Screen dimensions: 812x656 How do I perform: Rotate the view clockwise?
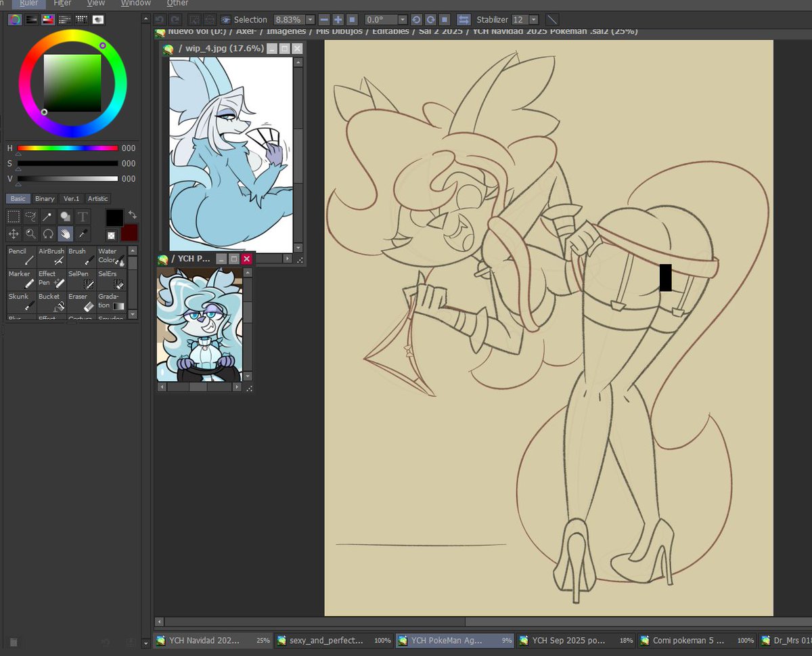point(430,20)
